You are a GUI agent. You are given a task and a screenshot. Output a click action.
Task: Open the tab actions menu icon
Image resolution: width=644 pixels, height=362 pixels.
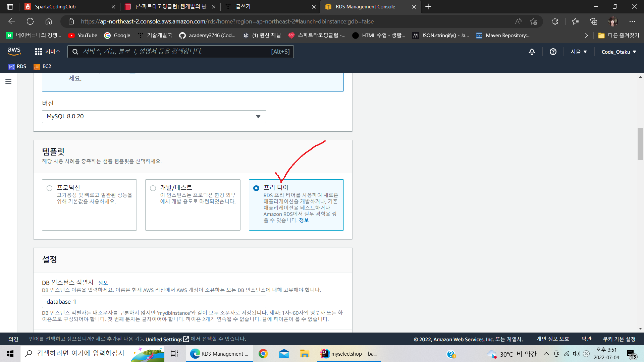10,7
